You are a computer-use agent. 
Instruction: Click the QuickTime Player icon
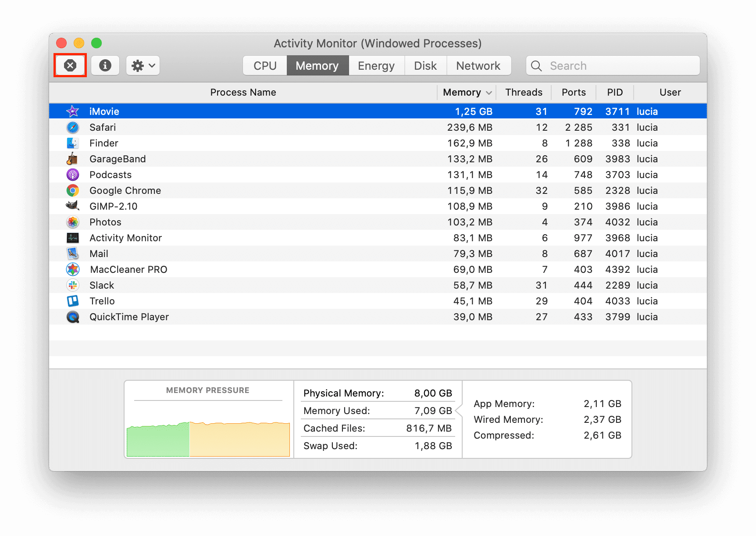coord(73,317)
